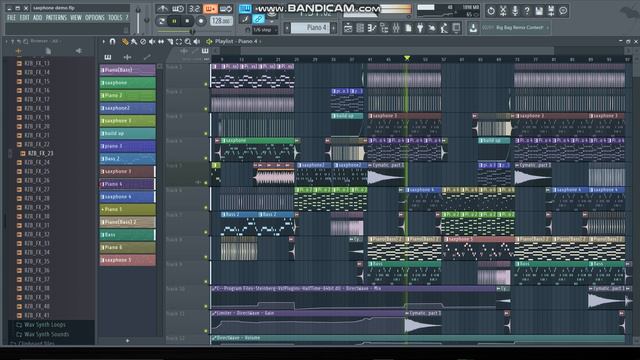Click the project info page icon

[x=408, y=28]
